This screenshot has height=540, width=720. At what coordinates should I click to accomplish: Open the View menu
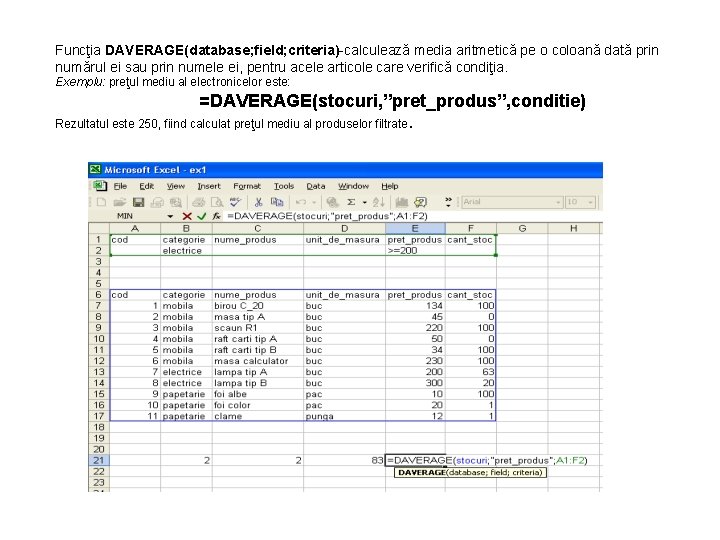coord(175,186)
